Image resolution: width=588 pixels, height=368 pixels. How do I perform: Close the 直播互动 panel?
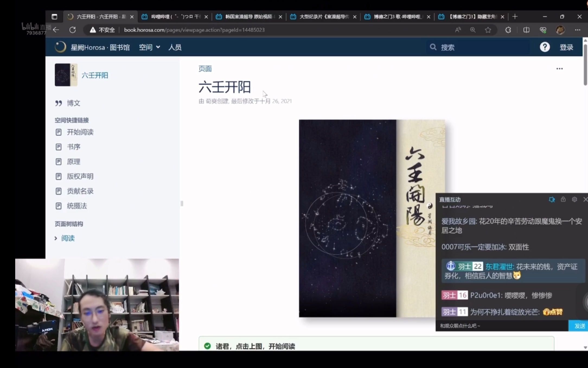(x=585, y=200)
